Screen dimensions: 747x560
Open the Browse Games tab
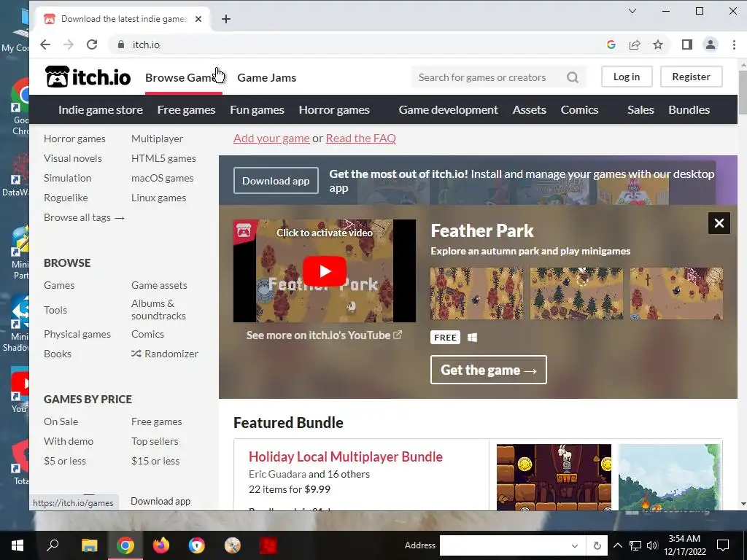tap(183, 77)
